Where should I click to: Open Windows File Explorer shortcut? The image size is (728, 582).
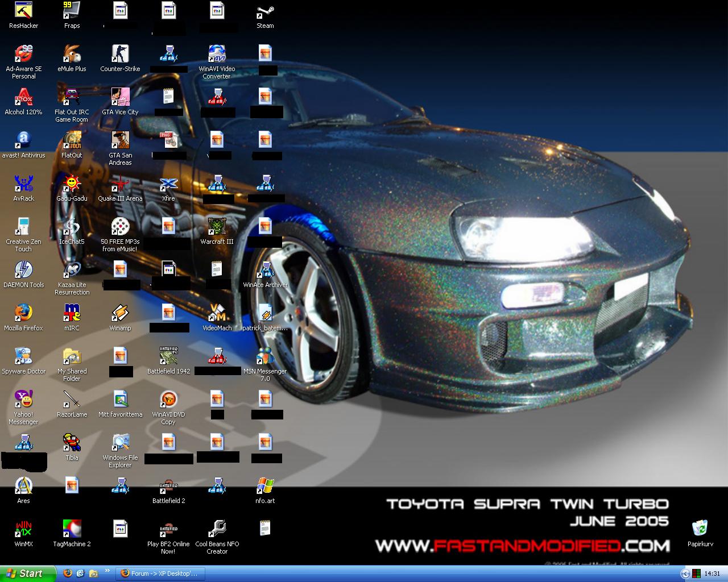[x=120, y=451]
